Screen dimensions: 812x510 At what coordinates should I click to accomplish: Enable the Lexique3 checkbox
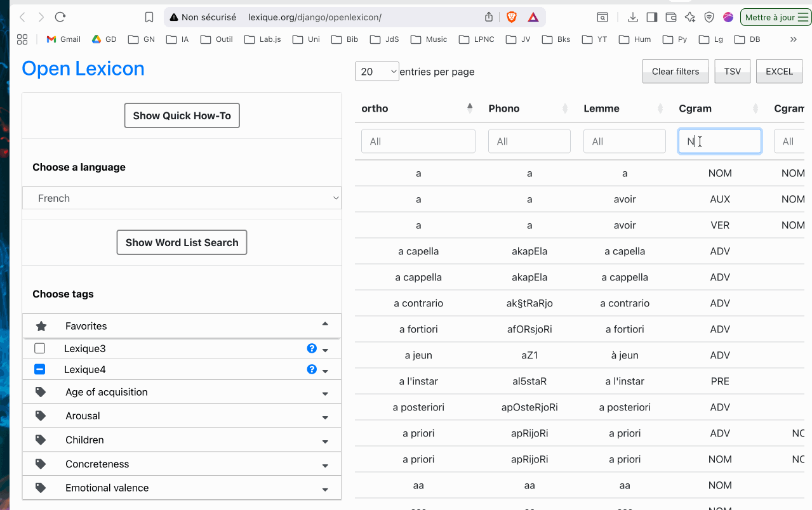(x=40, y=348)
